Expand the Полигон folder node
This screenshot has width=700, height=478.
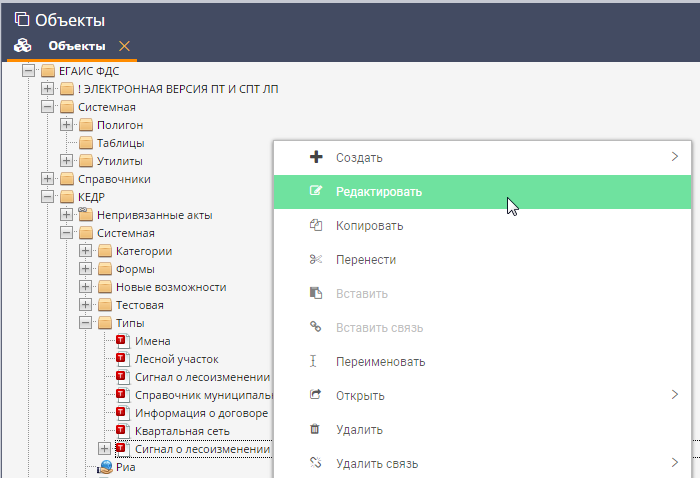click(x=67, y=125)
